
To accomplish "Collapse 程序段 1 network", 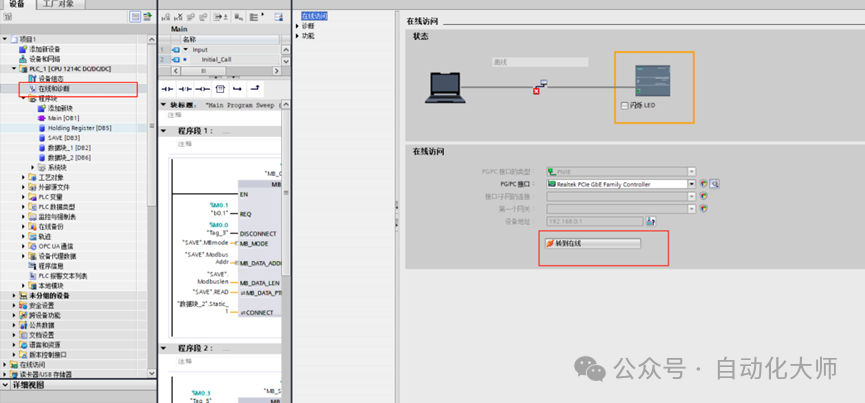I will tap(164, 131).
